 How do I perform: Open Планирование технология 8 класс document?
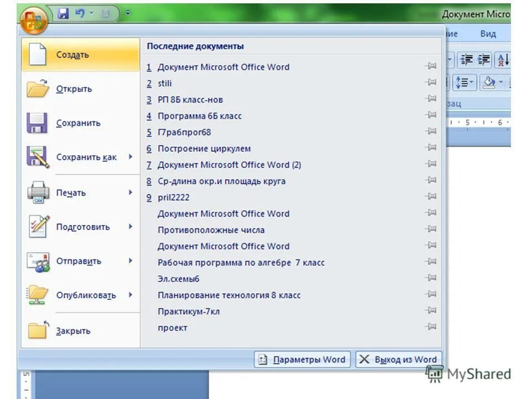[x=291, y=295]
